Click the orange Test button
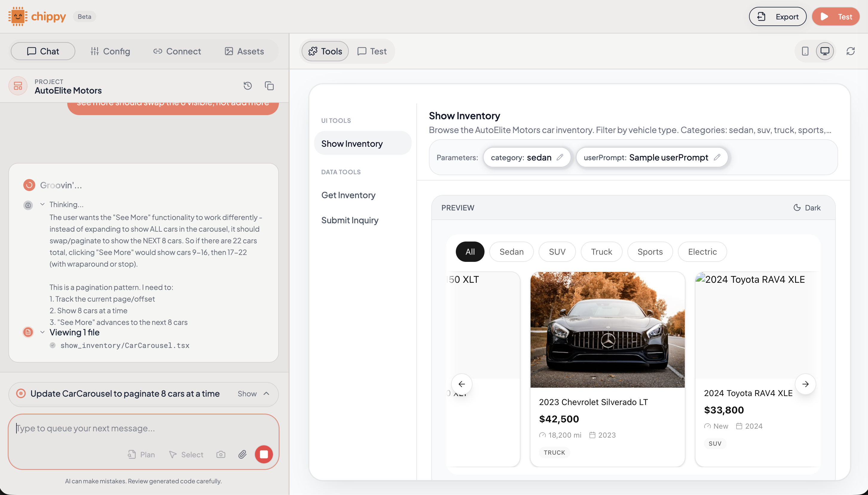The width and height of the screenshot is (868, 495). (836, 17)
